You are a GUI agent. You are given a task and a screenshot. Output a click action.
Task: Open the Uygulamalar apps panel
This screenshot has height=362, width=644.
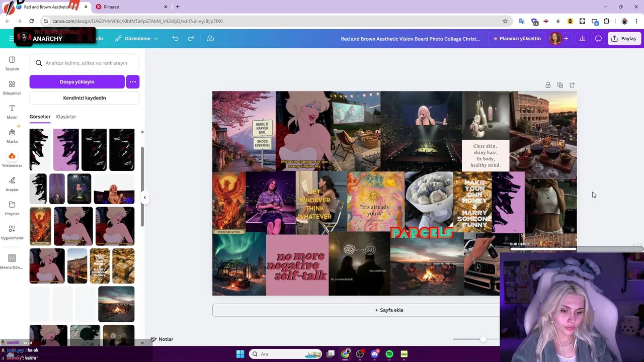tap(12, 232)
